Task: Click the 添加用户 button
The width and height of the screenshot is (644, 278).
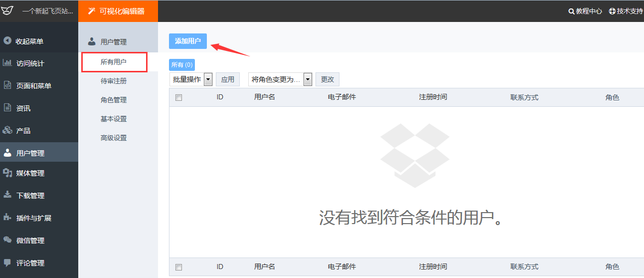Action: (188, 41)
